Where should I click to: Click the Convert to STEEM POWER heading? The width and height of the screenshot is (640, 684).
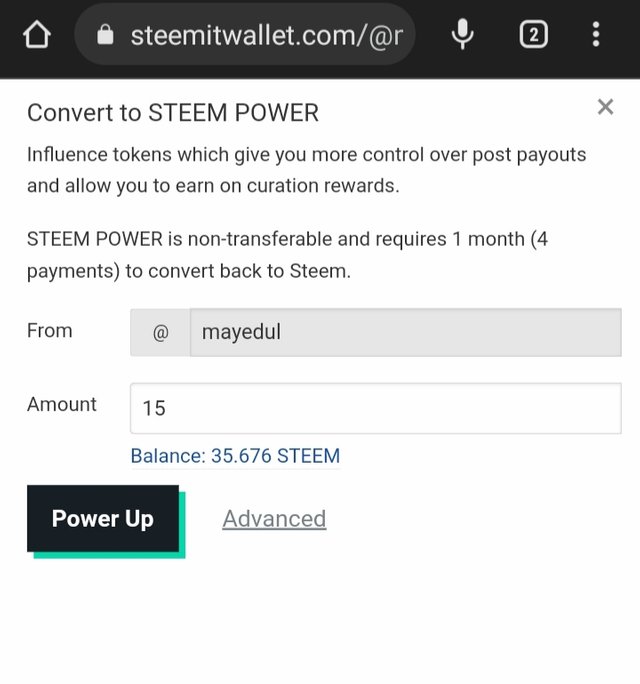173,113
